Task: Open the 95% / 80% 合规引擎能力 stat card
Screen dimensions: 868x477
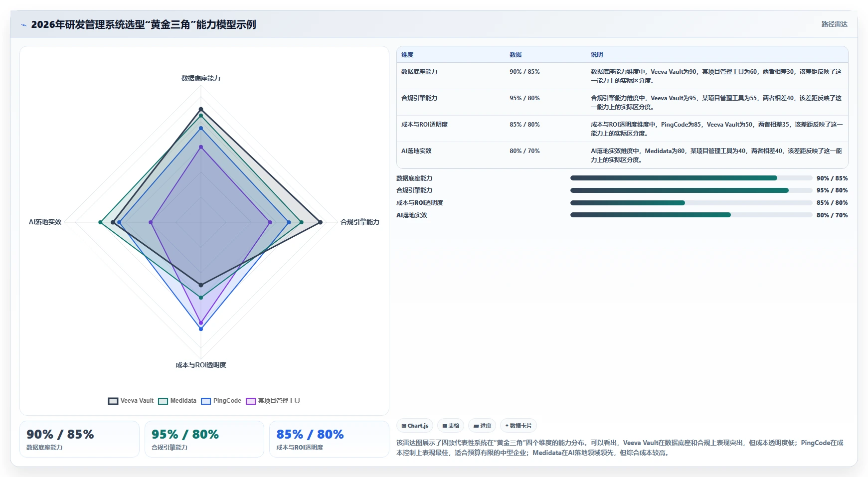Action: [204, 439]
